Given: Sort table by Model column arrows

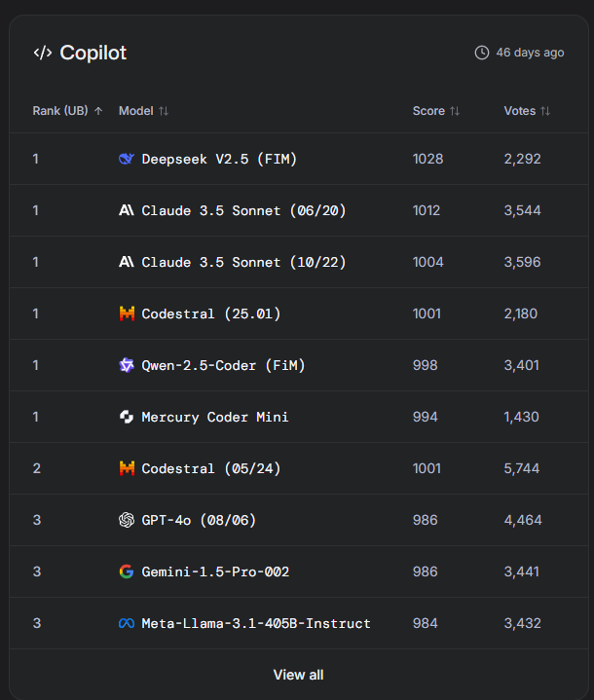Looking at the screenshot, I should 164,111.
